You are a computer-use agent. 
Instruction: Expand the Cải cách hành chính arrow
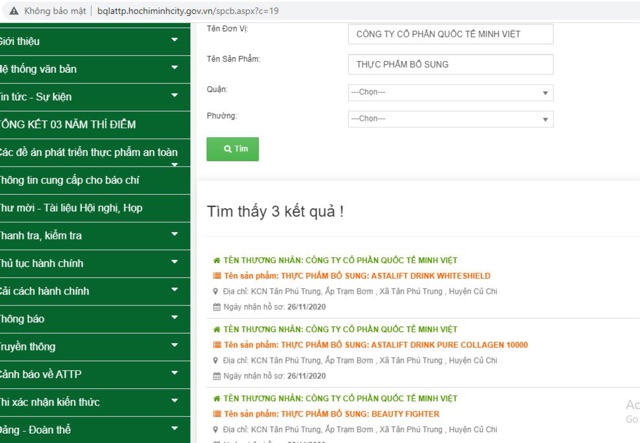coord(175,290)
